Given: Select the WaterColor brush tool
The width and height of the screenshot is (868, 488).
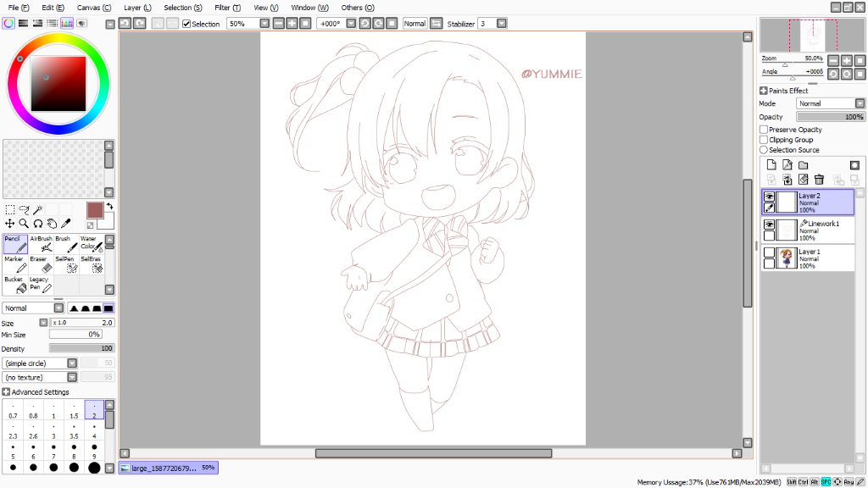Looking at the screenshot, I should pos(92,244).
